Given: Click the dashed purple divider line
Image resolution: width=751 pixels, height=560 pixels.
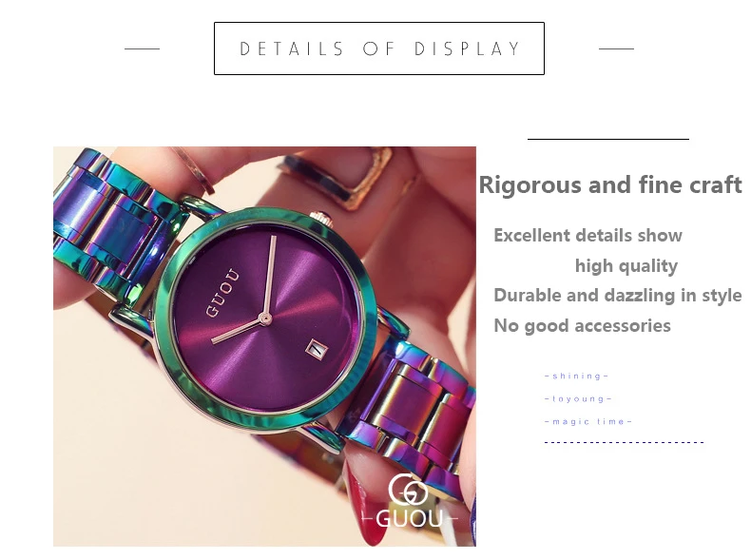Looking at the screenshot, I should (x=624, y=443).
